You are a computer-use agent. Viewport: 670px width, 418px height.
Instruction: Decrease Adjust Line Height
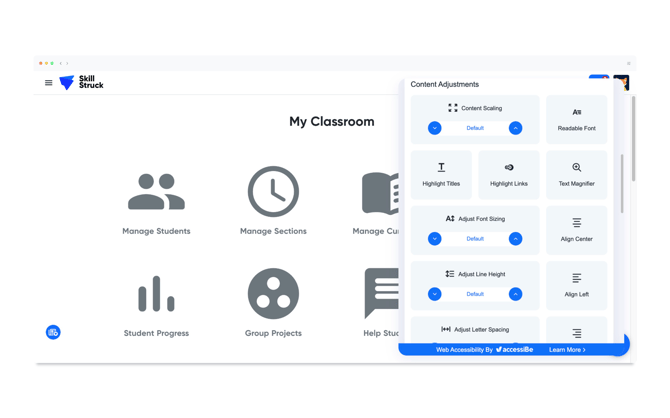tap(435, 294)
